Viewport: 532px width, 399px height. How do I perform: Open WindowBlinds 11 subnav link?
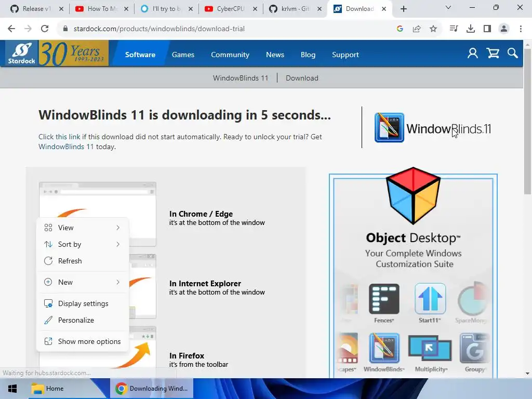(241, 78)
